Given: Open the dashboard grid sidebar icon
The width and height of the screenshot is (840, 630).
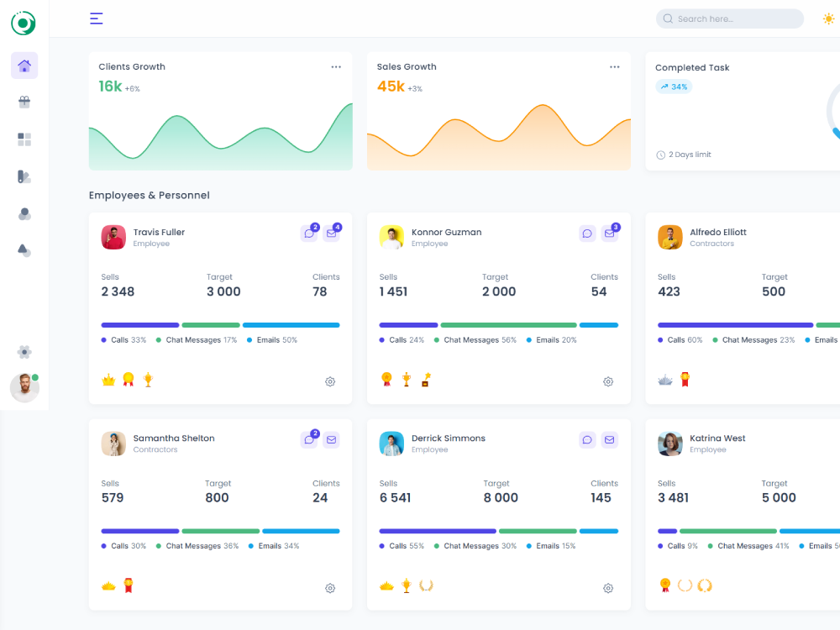Looking at the screenshot, I should 24,139.
